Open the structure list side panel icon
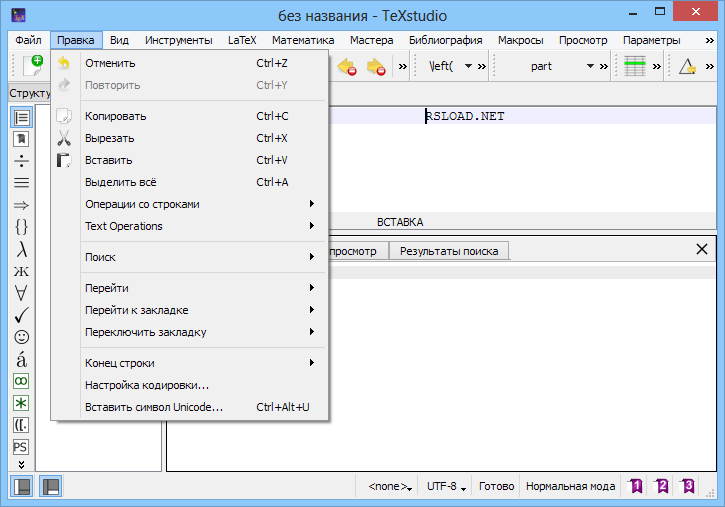725x507 pixels. tap(21, 117)
